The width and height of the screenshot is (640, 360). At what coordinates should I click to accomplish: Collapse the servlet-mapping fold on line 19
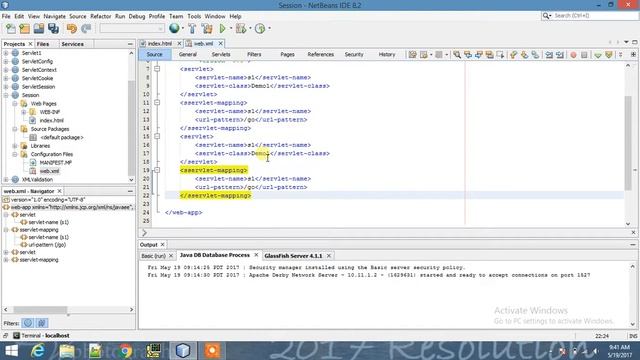click(x=157, y=170)
